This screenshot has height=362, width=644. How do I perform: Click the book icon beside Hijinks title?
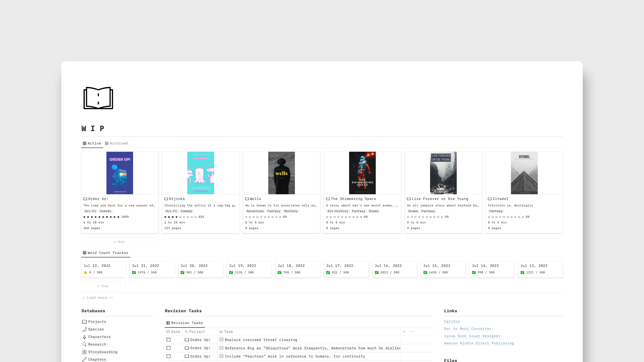(x=166, y=199)
